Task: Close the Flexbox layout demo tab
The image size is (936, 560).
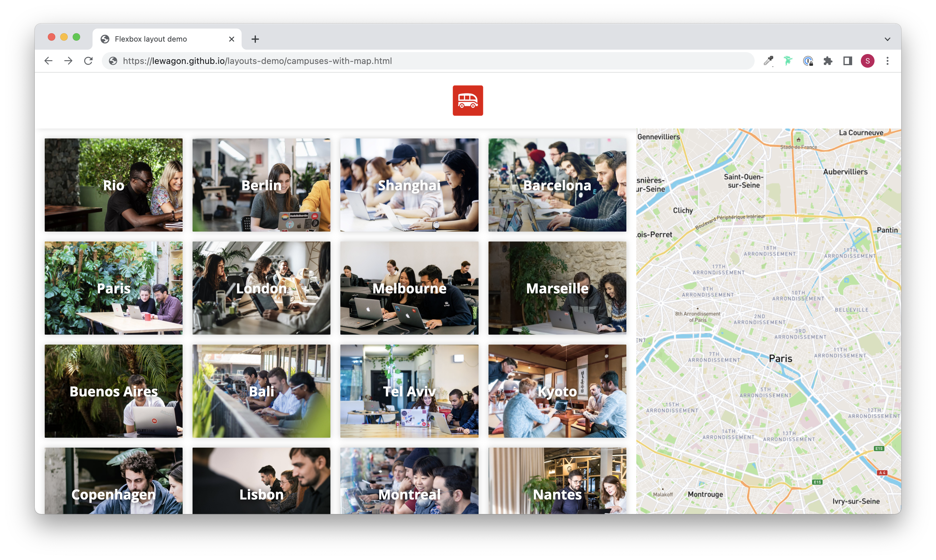Action: click(x=231, y=39)
